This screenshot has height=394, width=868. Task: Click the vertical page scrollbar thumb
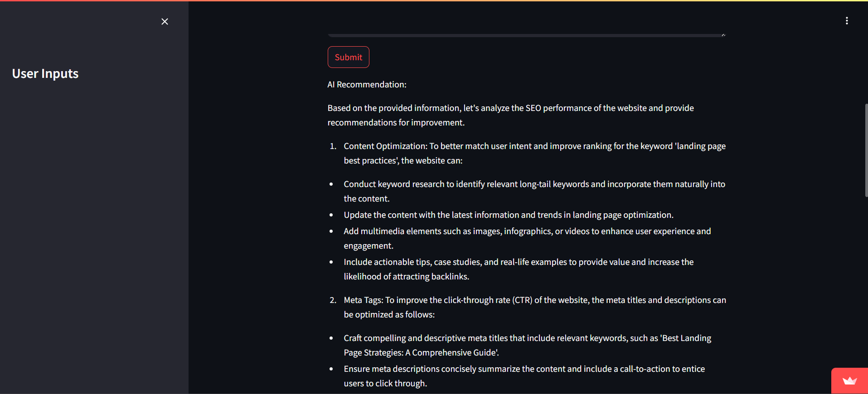866,149
